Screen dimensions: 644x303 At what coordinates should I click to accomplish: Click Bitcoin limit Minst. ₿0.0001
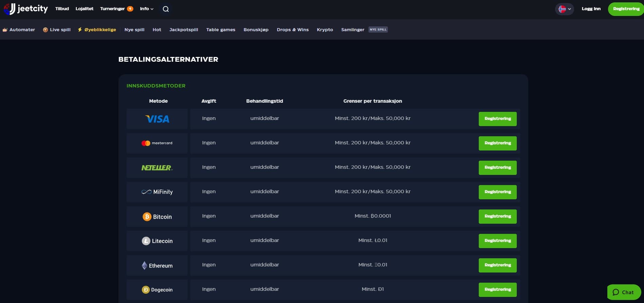pyautogui.click(x=373, y=216)
